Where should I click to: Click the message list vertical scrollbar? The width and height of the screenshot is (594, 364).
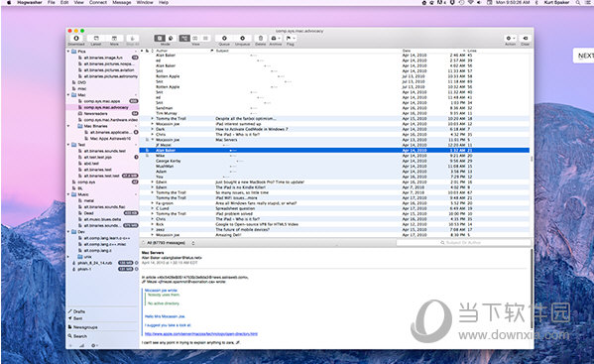[532, 159]
